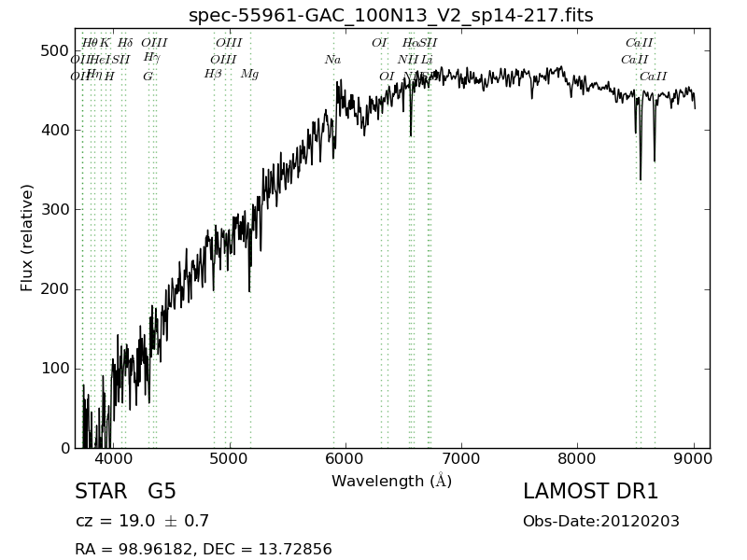Viewport: 747px width, 560px height.
Task: Click the 200 tick label on flux axis
Action: tap(55, 289)
